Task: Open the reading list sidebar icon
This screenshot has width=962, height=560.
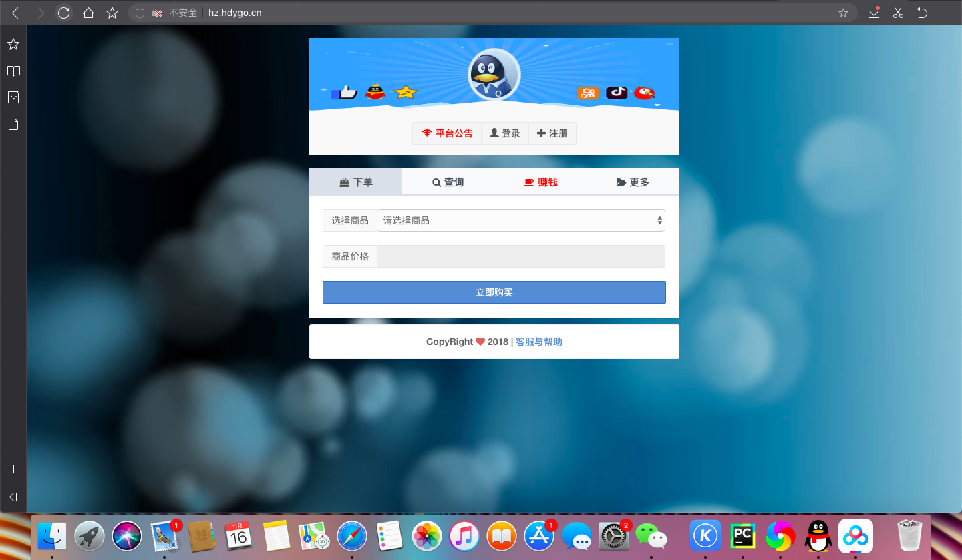Action: pyautogui.click(x=13, y=71)
